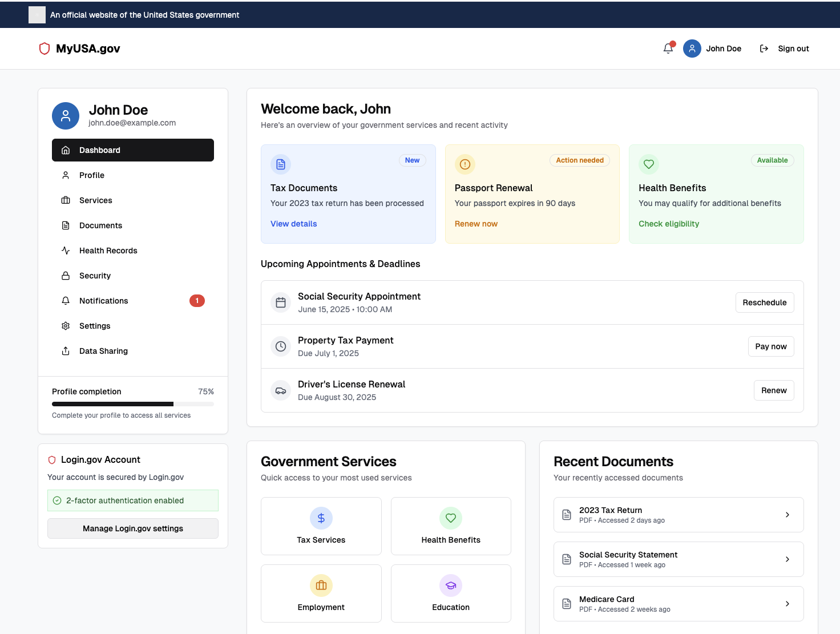Open Profile in the sidebar menu
Screen dimensions: 840x634
(x=133, y=175)
